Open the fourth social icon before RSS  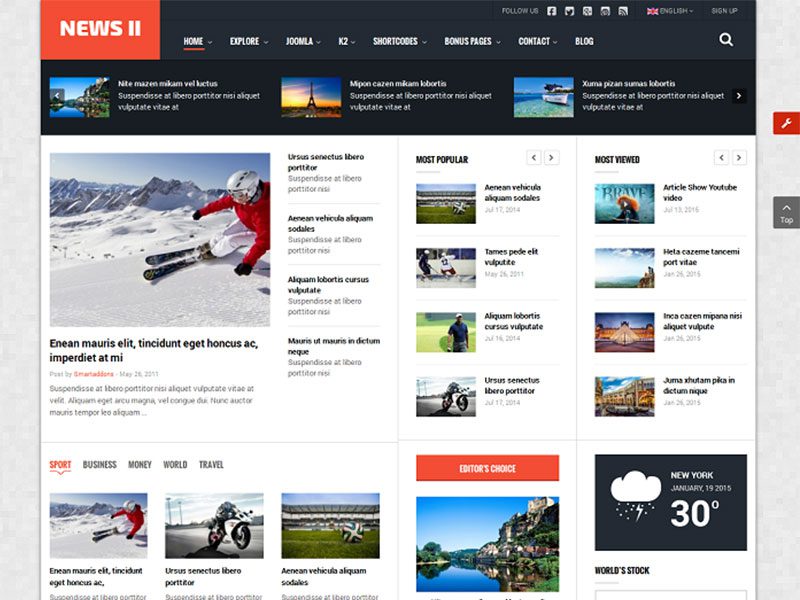point(605,11)
